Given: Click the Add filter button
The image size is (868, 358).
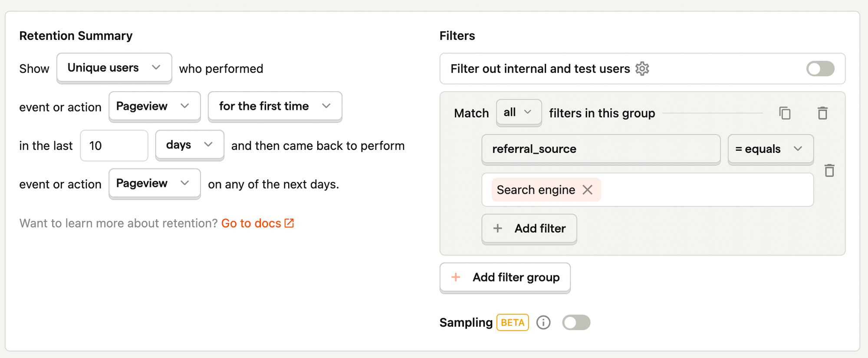Looking at the screenshot, I should pyautogui.click(x=529, y=229).
